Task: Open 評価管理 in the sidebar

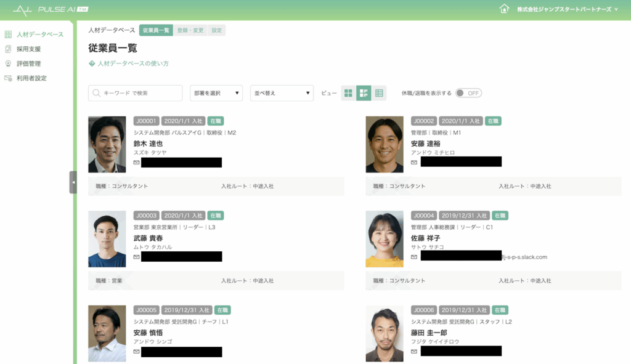Action: coord(28,63)
